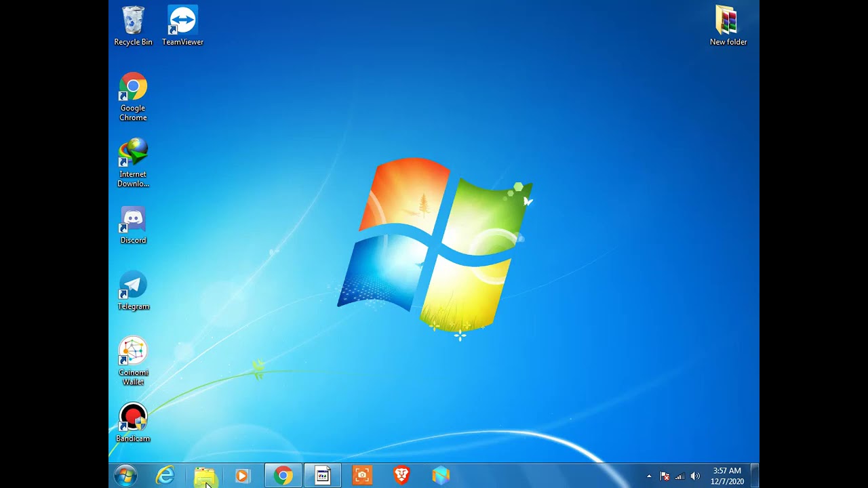The width and height of the screenshot is (868, 488).
Task: Open the Windows Start menu
Action: [x=125, y=476]
